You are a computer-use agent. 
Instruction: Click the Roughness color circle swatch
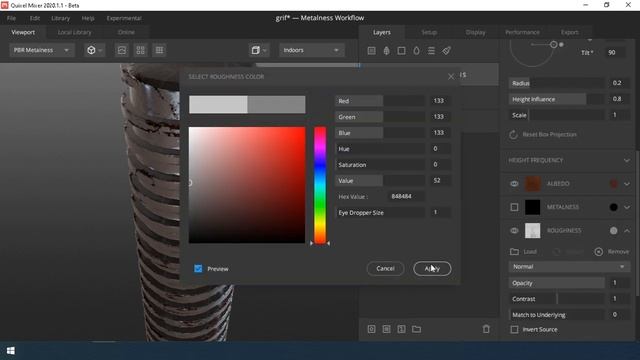613,231
